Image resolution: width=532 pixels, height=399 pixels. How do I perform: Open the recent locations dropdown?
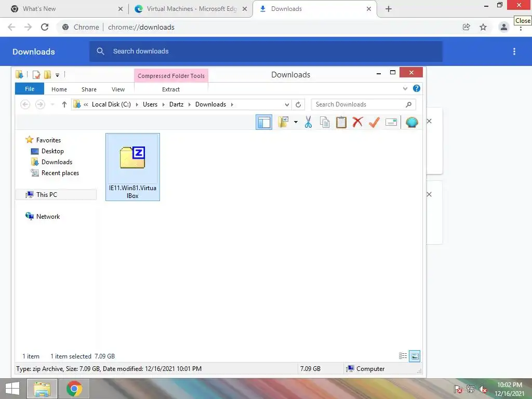pyautogui.click(x=52, y=104)
